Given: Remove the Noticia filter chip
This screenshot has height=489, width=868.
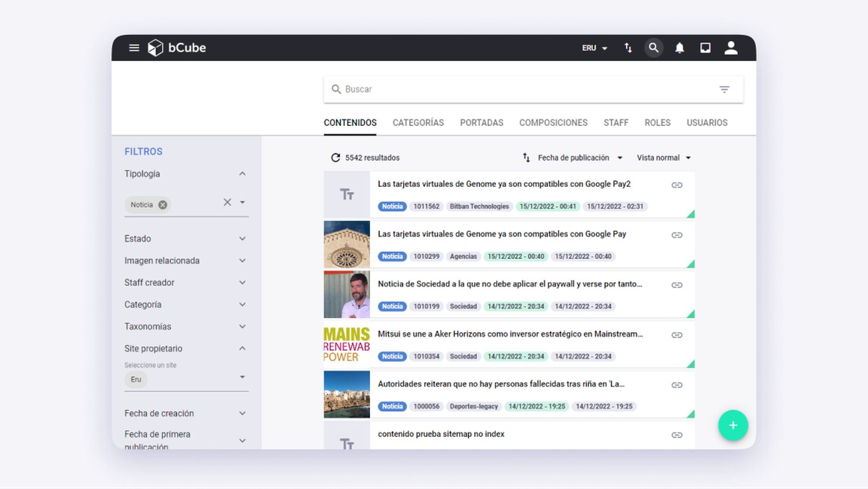Looking at the screenshot, I should pos(162,205).
